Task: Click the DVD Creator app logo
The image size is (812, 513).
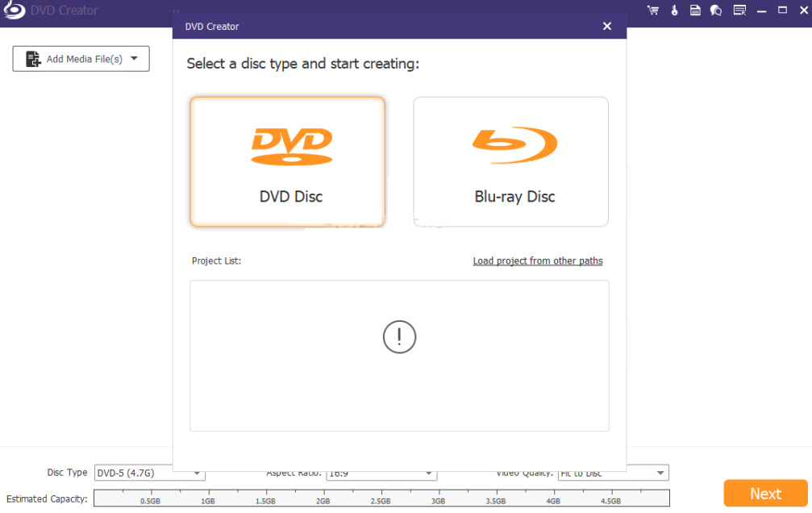Action: [14, 10]
